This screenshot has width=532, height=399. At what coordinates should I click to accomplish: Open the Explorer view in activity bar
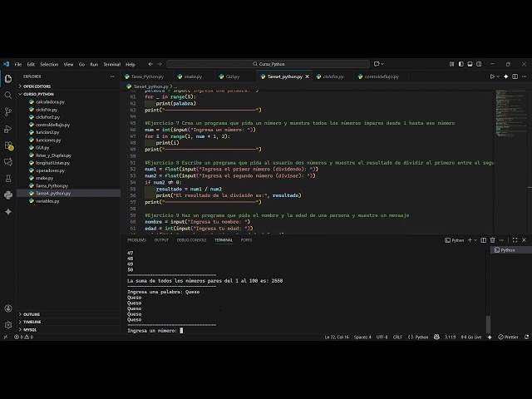point(8,79)
